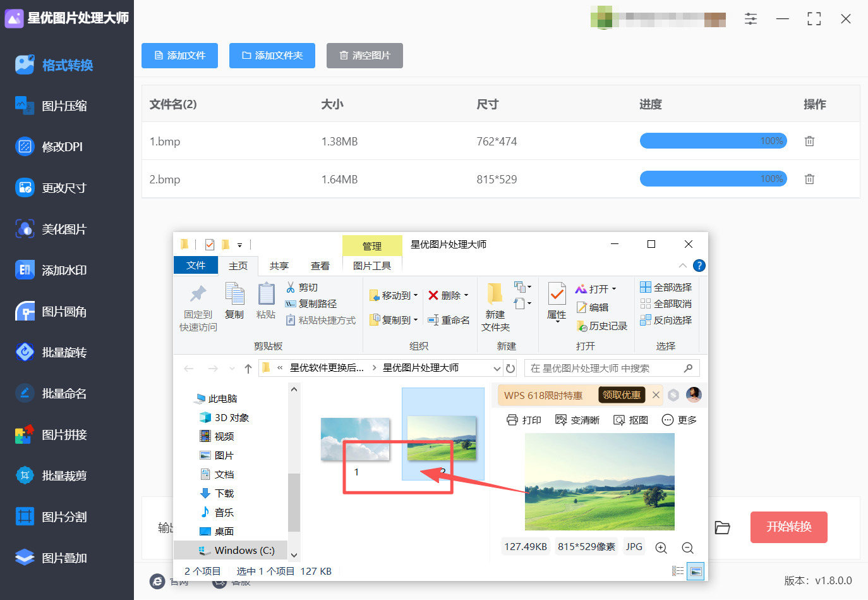Open the 更改尺寸 tool
Image resolution: width=868 pixels, height=600 pixels.
tap(51, 188)
